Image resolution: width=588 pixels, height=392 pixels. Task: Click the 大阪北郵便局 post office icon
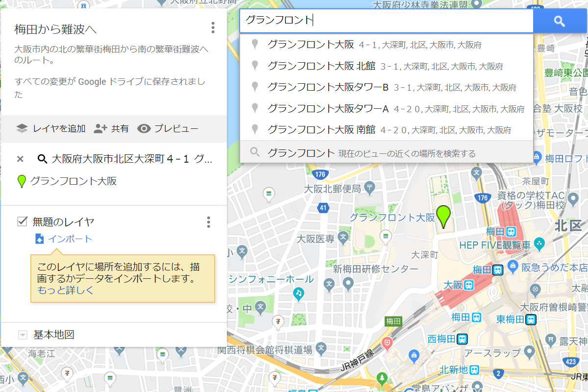point(370,187)
